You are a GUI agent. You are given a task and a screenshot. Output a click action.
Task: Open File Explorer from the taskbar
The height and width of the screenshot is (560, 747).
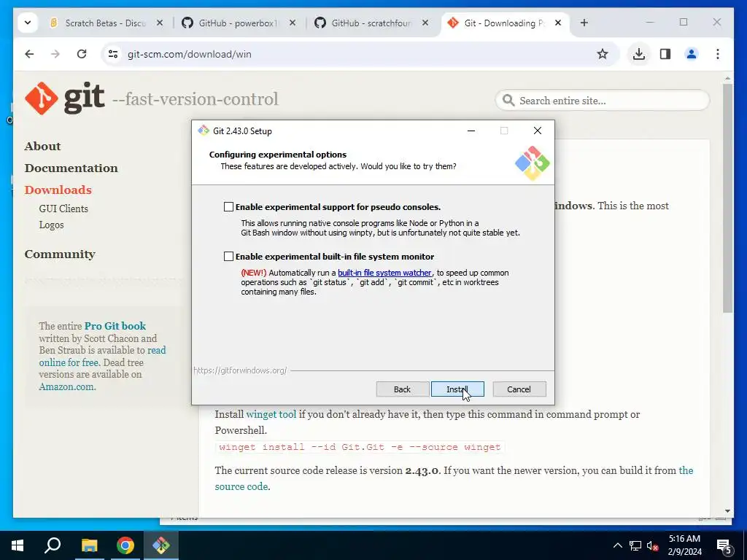[x=89, y=545]
